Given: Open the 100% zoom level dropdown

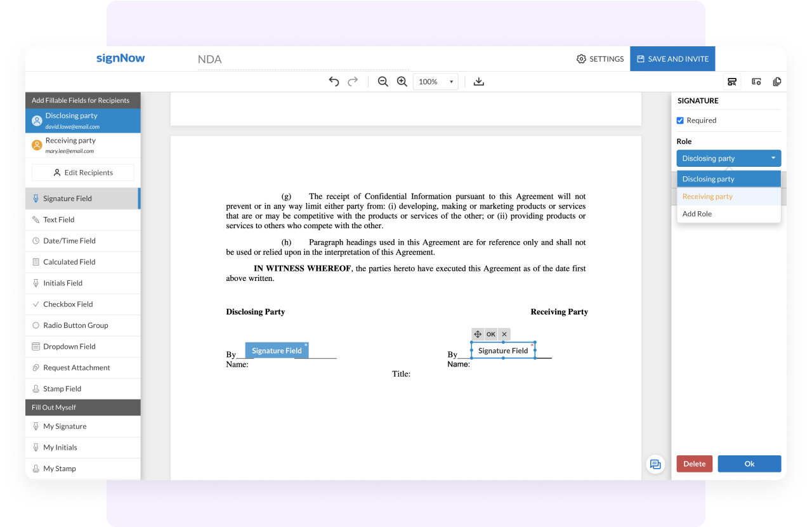Looking at the screenshot, I should 435,81.
